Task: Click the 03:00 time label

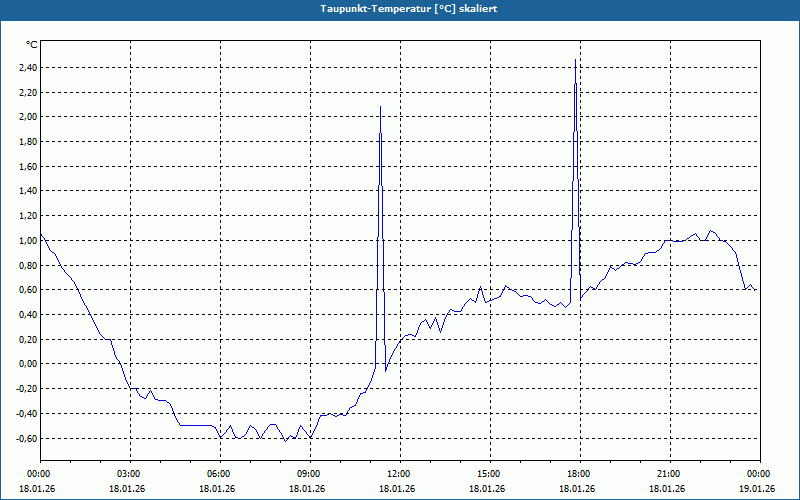Action: click(130, 474)
